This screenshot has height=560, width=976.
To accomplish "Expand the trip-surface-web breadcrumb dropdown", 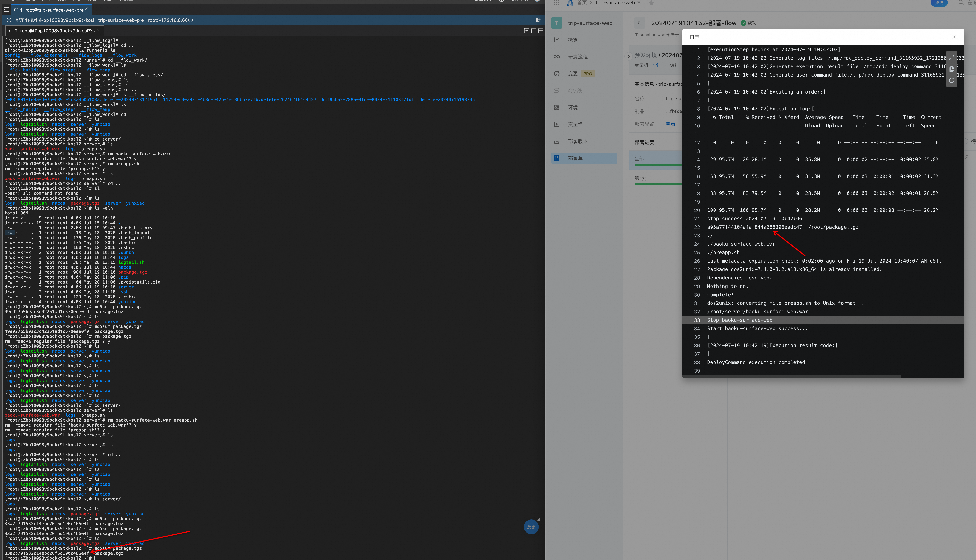I will click(639, 3).
